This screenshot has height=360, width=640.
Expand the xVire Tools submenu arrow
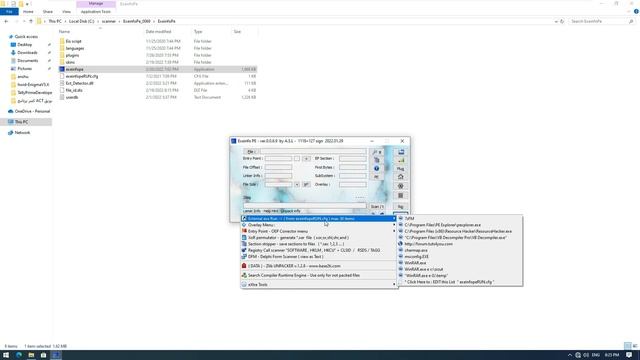[x=394, y=284]
